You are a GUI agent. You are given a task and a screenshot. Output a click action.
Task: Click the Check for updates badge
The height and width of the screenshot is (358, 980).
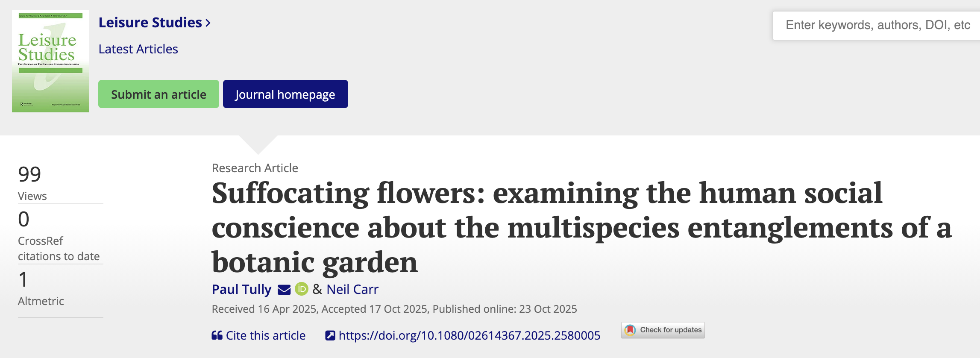(663, 330)
